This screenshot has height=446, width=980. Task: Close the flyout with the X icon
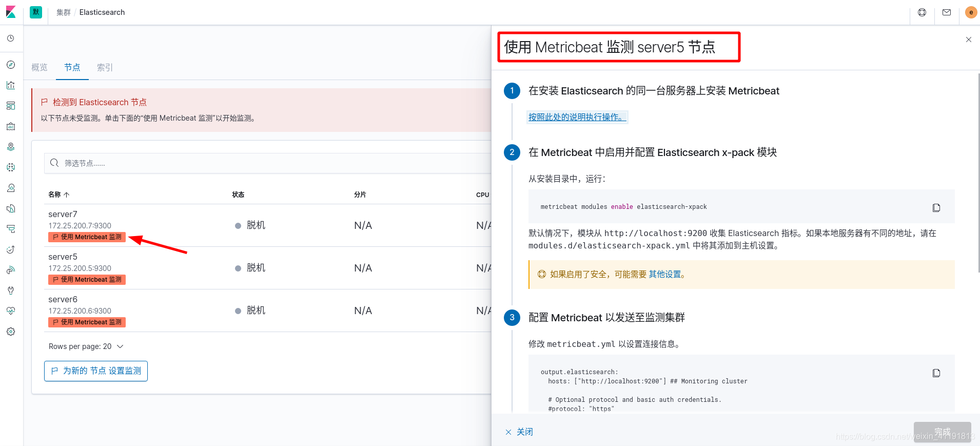(x=969, y=40)
